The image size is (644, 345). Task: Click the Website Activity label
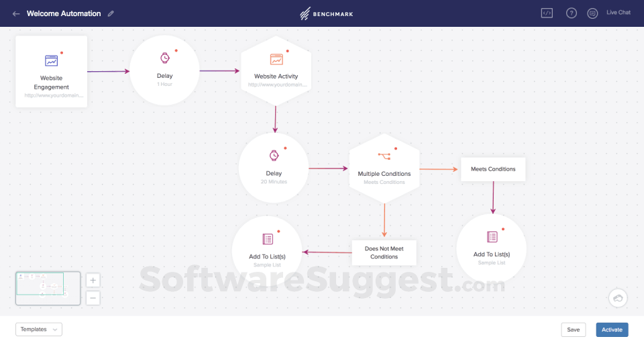[276, 77]
